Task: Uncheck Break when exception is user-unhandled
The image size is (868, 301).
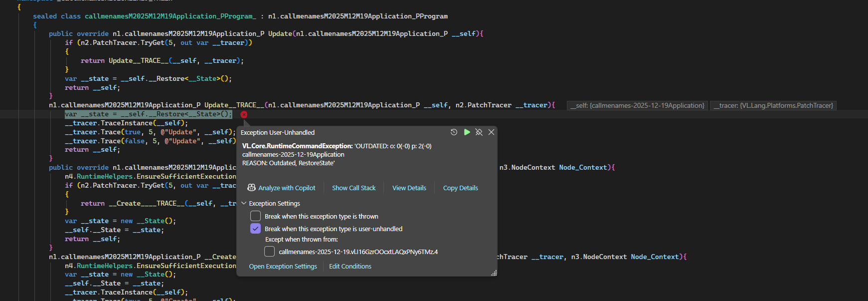Action: pyautogui.click(x=255, y=229)
